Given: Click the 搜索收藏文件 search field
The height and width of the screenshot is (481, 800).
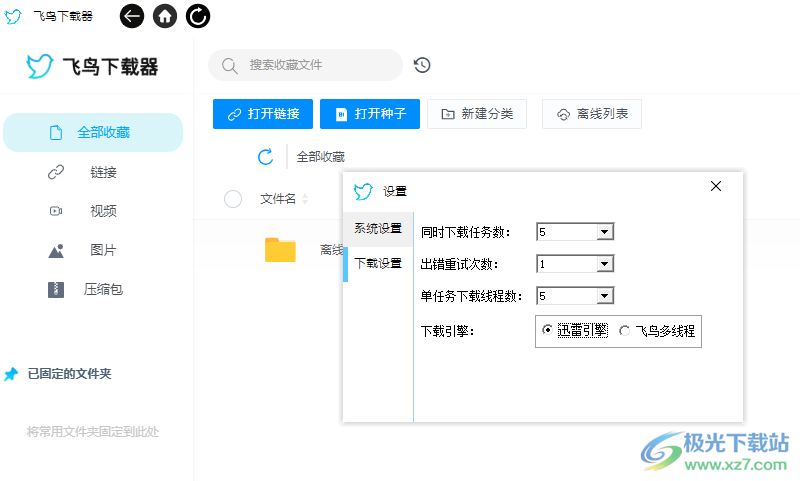Looking at the screenshot, I should click(305, 65).
